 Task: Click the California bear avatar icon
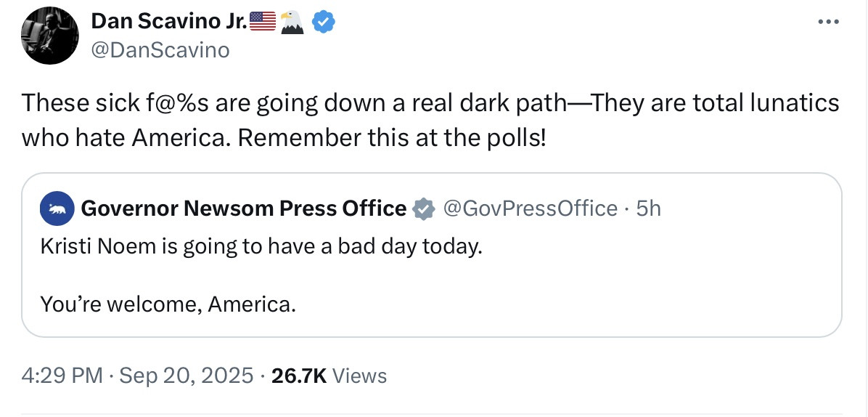55,209
